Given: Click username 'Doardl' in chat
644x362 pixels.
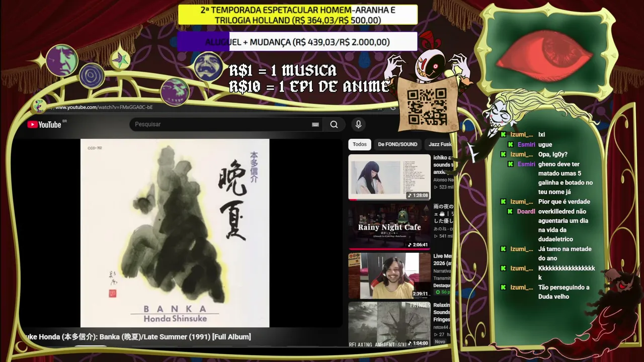Looking at the screenshot, I should (526, 212).
